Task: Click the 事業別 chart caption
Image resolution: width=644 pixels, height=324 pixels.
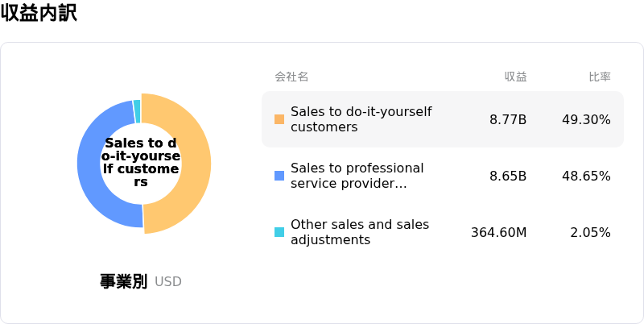Action: pos(123,281)
